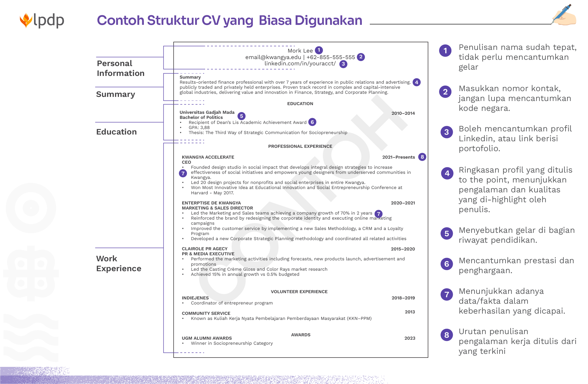Click the linkedin.com/in/youracct/ link
Image resolution: width=588 pixels, height=384 pixels.
pyautogui.click(x=300, y=64)
